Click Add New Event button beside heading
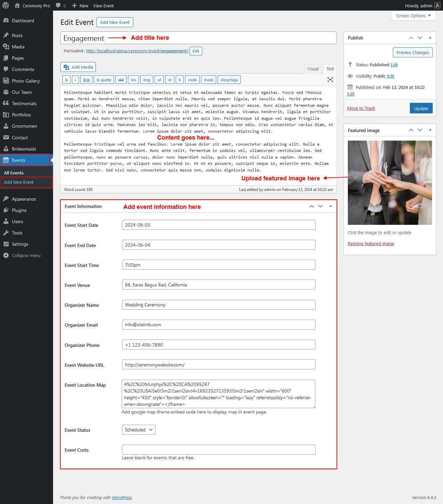The image size is (443, 504). point(115,22)
